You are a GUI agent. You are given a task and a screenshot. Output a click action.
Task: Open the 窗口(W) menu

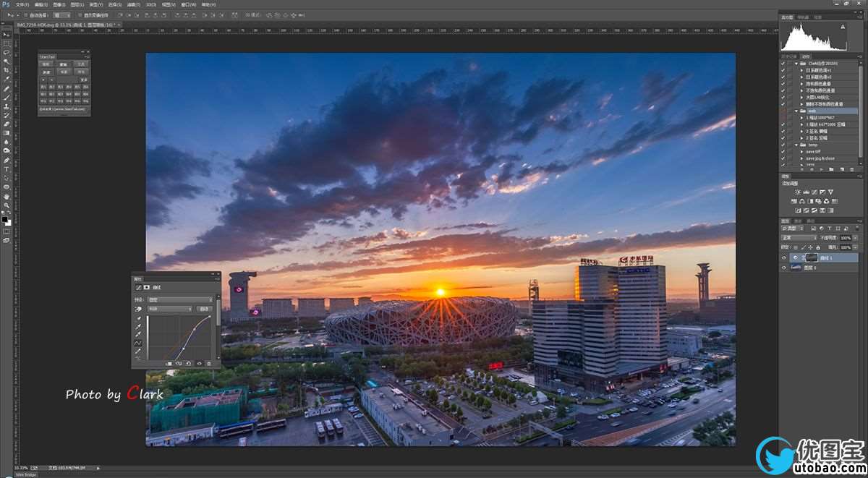point(188,4)
